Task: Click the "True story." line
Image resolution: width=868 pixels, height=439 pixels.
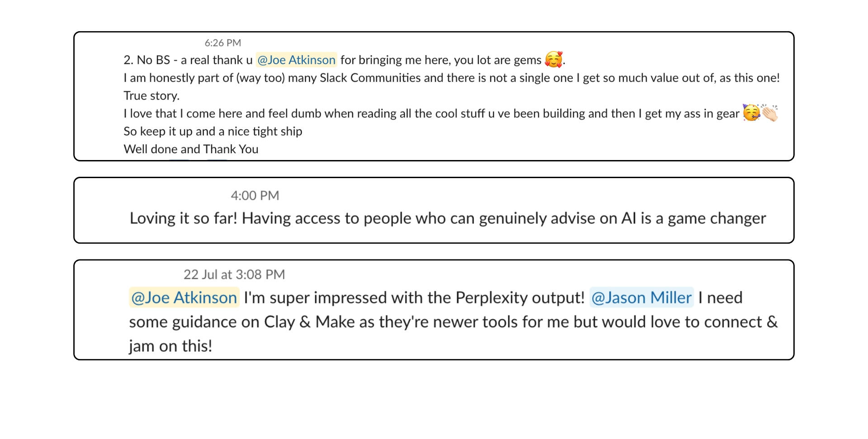Action: (x=151, y=95)
